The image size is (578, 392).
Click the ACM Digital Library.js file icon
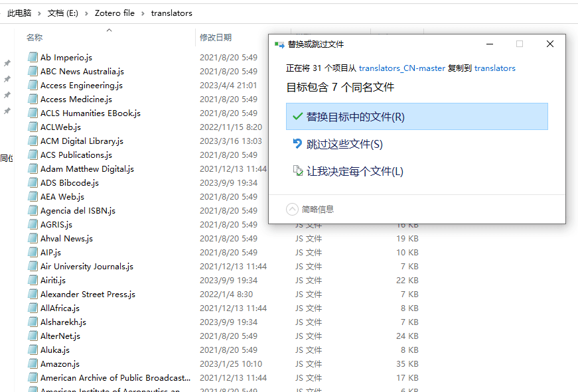tap(33, 141)
